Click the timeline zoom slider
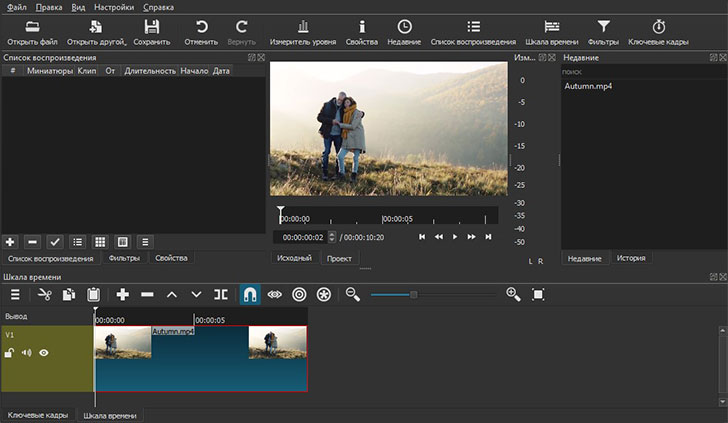This screenshot has width=728, height=423. coord(413,294)
